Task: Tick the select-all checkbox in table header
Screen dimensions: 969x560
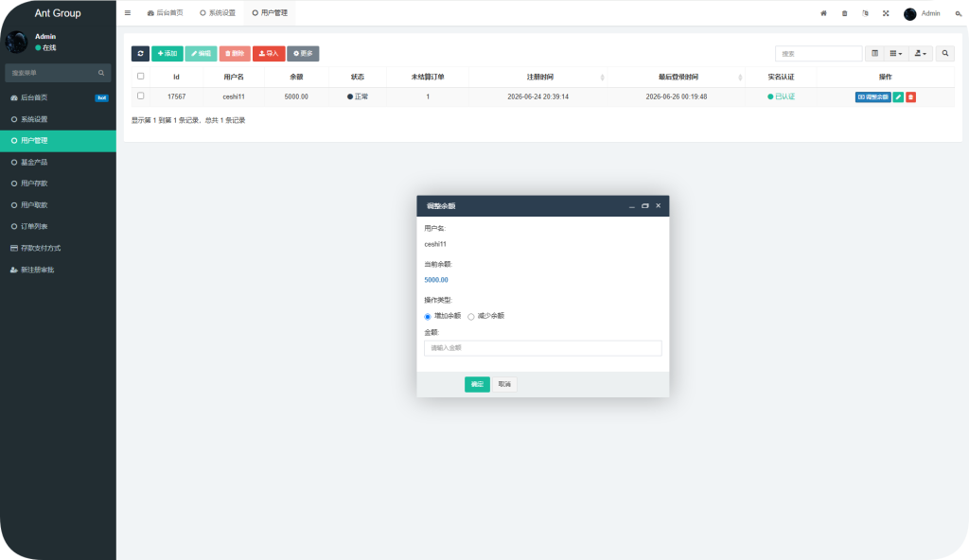Action: pyautogui.click(x=140, y=77)
